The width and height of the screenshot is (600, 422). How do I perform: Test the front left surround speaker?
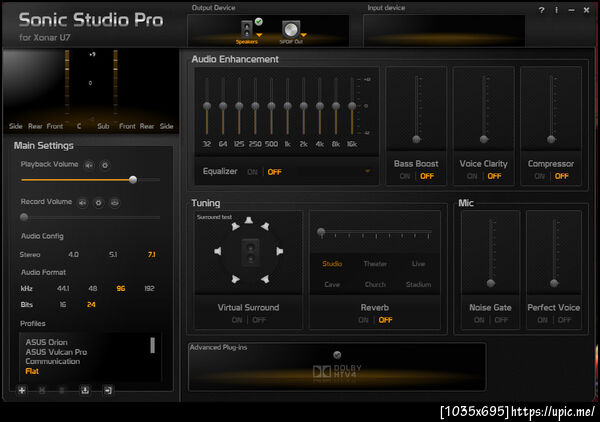235,226
